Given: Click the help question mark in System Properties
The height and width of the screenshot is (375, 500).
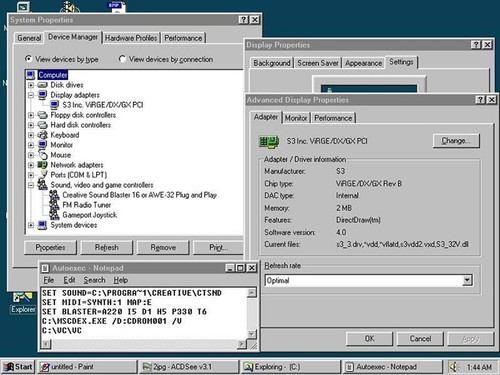Looking at the screenshot, I should pos(244,20).
